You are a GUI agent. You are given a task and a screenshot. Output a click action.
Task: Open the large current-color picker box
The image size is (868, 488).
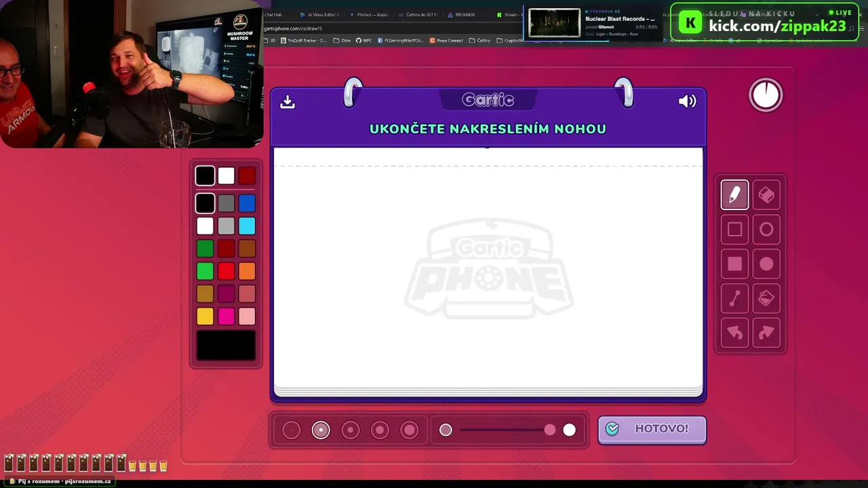[x=226, y=346]
